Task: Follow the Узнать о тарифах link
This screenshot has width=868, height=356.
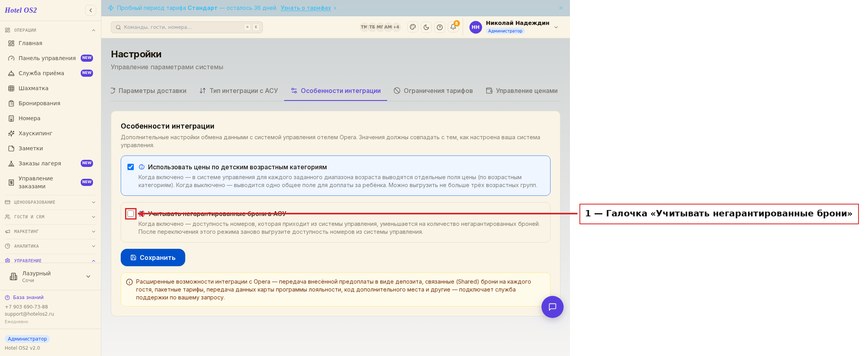Action: pyautogui.click(x=306, y=8)
